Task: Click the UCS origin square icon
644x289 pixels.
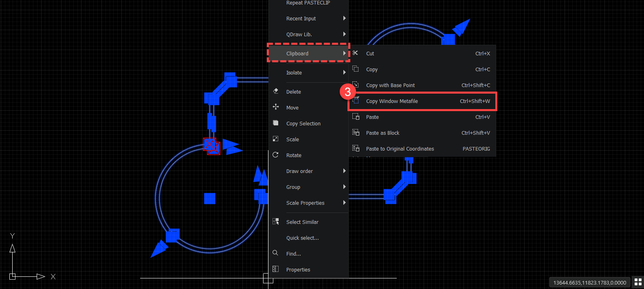Action: coord(13,276)
